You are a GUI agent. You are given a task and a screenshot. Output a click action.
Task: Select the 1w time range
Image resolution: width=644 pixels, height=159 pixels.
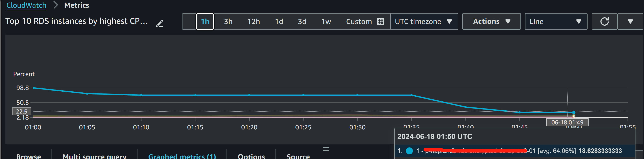click(x=326, y=21)
